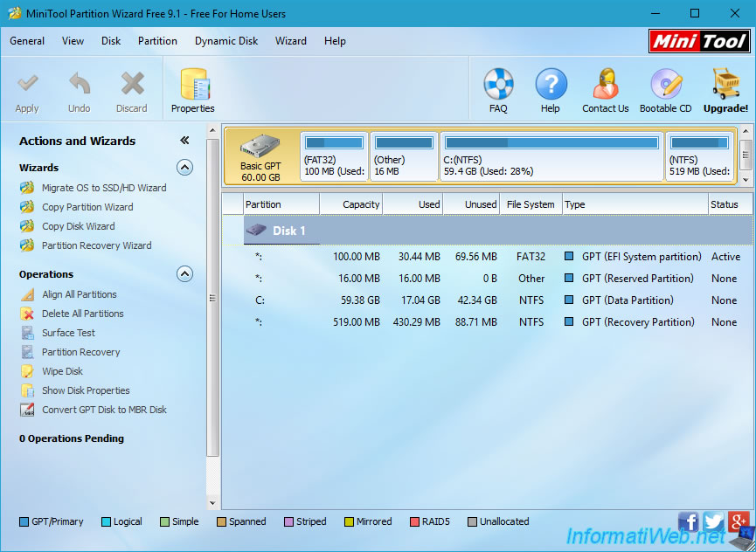Collapse the Actions and Wizards panel
This screenshot has height=552, width=756.
184,141
